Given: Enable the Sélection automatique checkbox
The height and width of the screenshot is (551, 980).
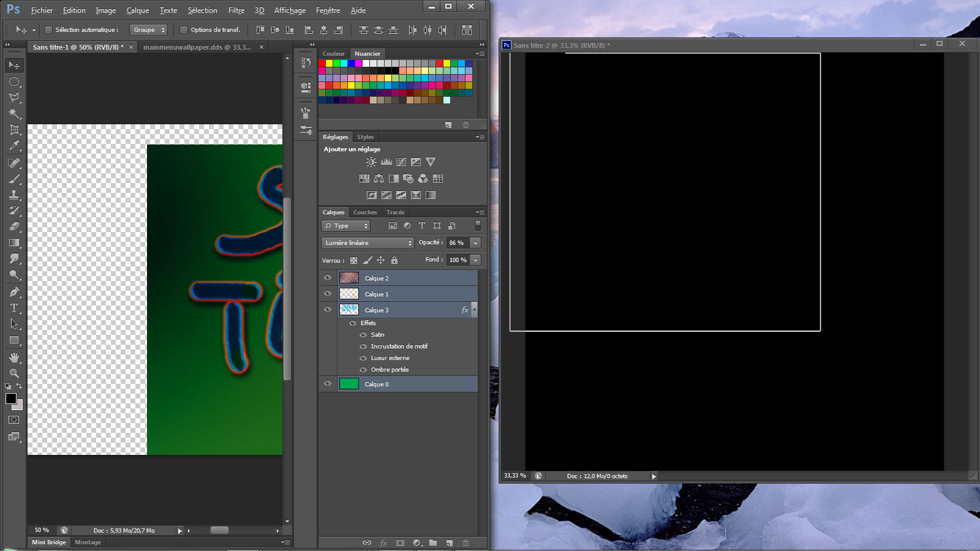Looking at the screenshot, I should click(48, 30).
